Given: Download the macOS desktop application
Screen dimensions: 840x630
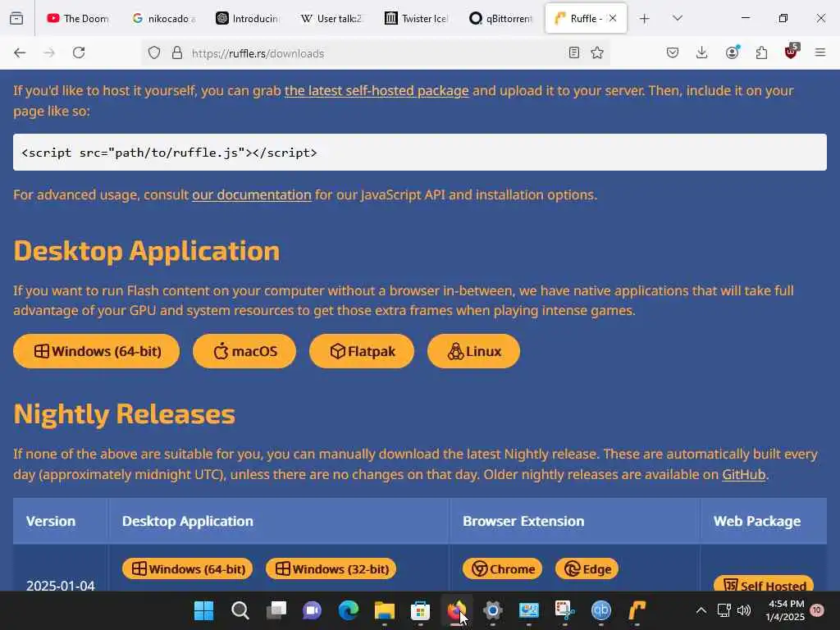Looking at the screenshot, I should coord(244,351).
